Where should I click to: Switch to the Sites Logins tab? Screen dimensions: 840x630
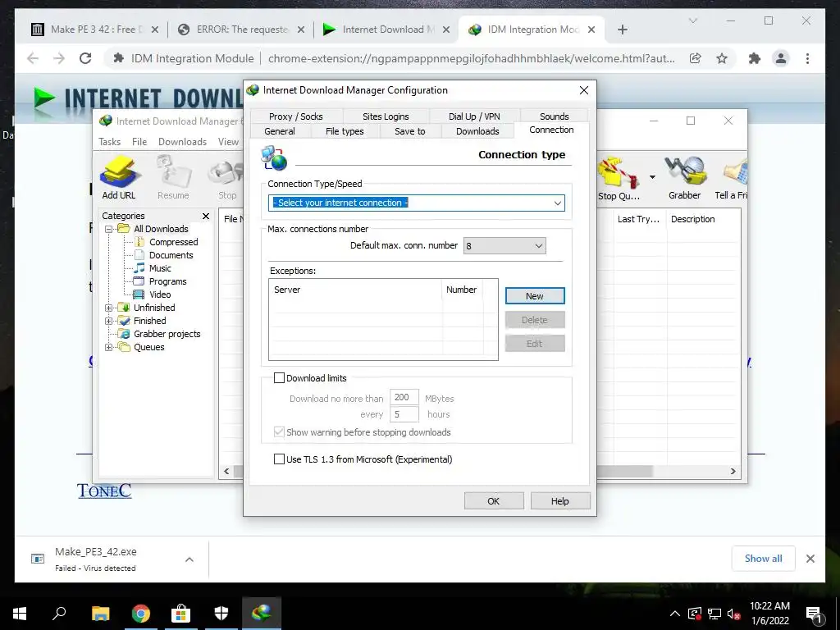(386, 116)
